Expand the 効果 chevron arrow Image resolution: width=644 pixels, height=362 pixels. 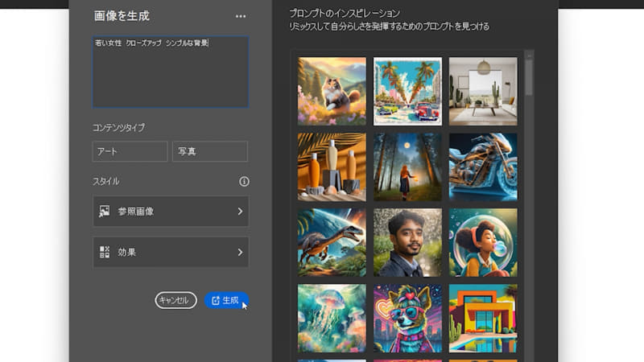(240, 252)
